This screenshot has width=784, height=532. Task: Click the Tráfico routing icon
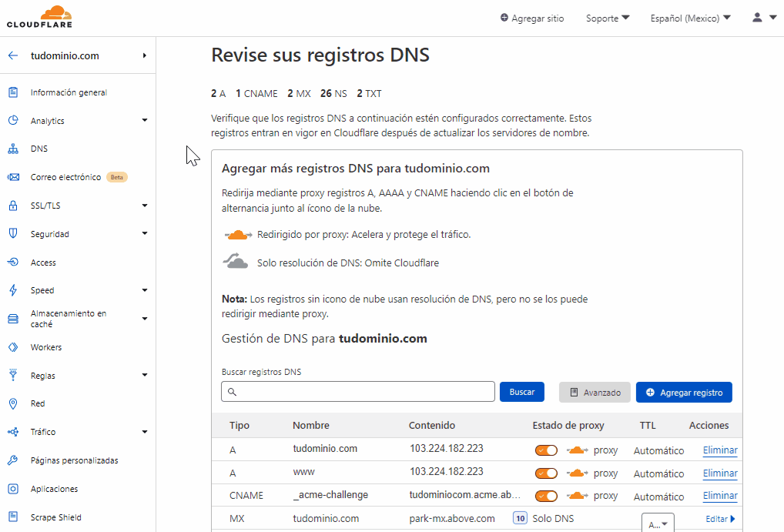pos(13,431)
